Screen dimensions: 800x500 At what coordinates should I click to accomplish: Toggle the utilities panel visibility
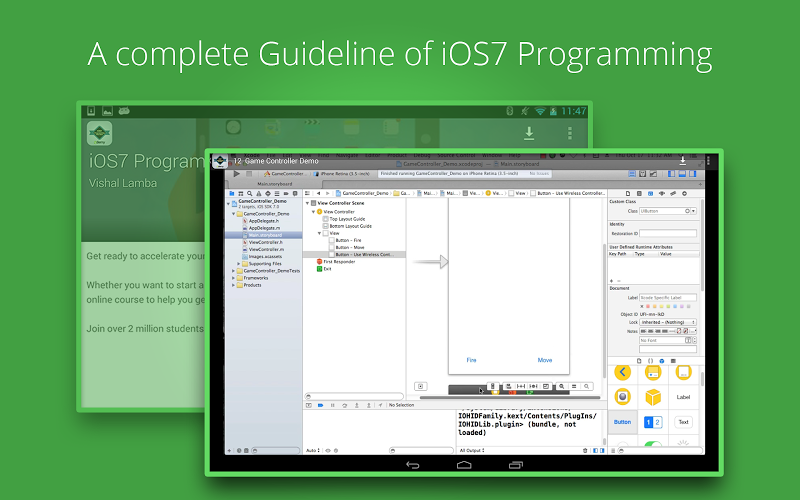pos(692,173)
